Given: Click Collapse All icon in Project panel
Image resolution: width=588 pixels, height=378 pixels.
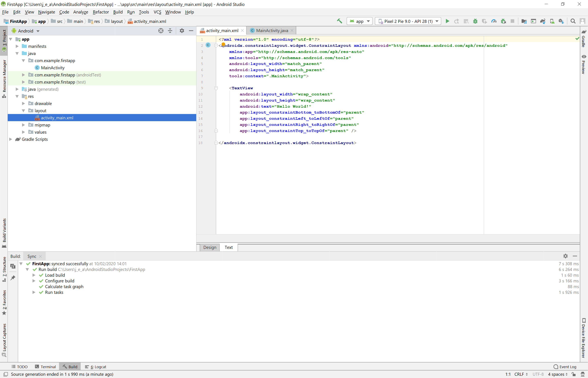Looking at the screenshot, I should [170, 31].
